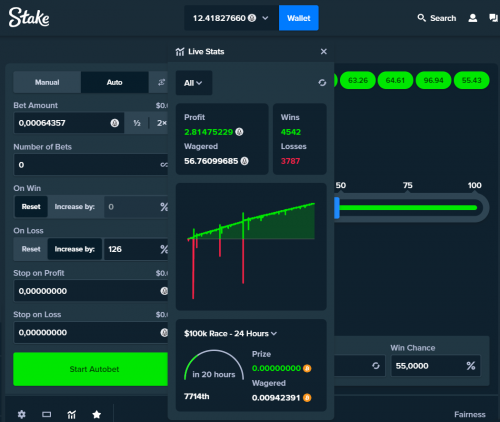Click the race countdown gauge in 20 hours
This screenshot has width=500, height=422.
(214, 365)
